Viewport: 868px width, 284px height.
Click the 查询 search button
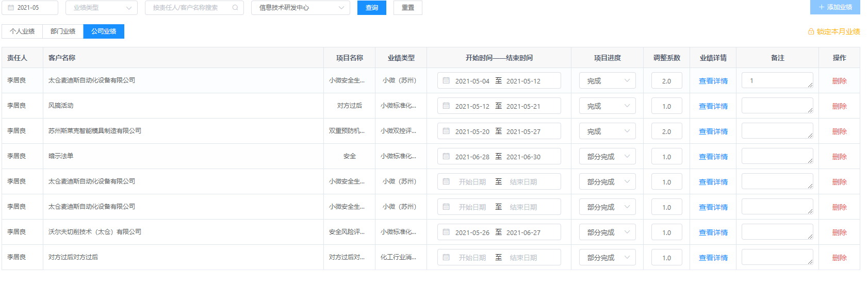[x=372, y=8]
